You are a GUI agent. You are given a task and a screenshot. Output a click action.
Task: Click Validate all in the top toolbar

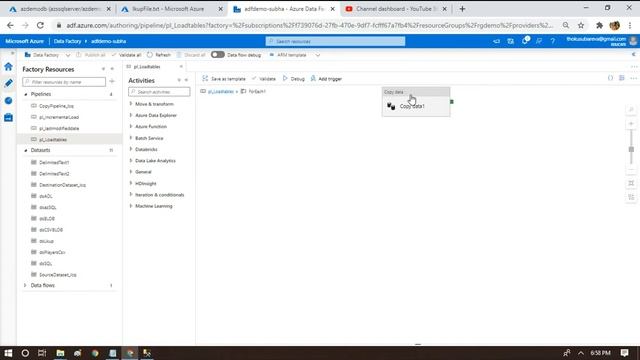pyautogui.click(x=127, y=55)
